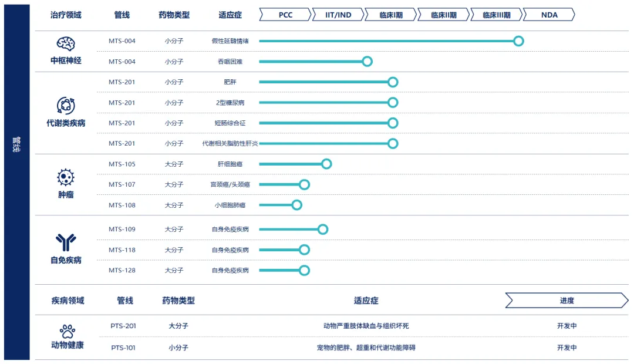Click progress endpoint circle for 小细胞肺癌

pyautogui.click(x=297, y=205)
